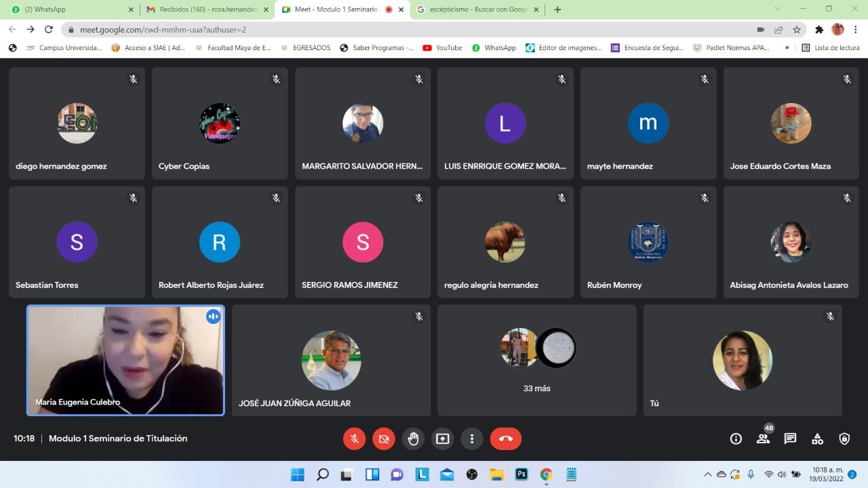Open the Editor de imagenes bookmark
The width and height of the screenshot is (868, 488).
(x=564, y=48)
